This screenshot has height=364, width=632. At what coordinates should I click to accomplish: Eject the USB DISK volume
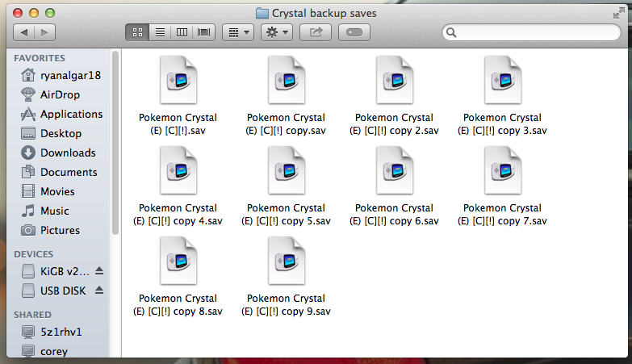pos(99,291)
